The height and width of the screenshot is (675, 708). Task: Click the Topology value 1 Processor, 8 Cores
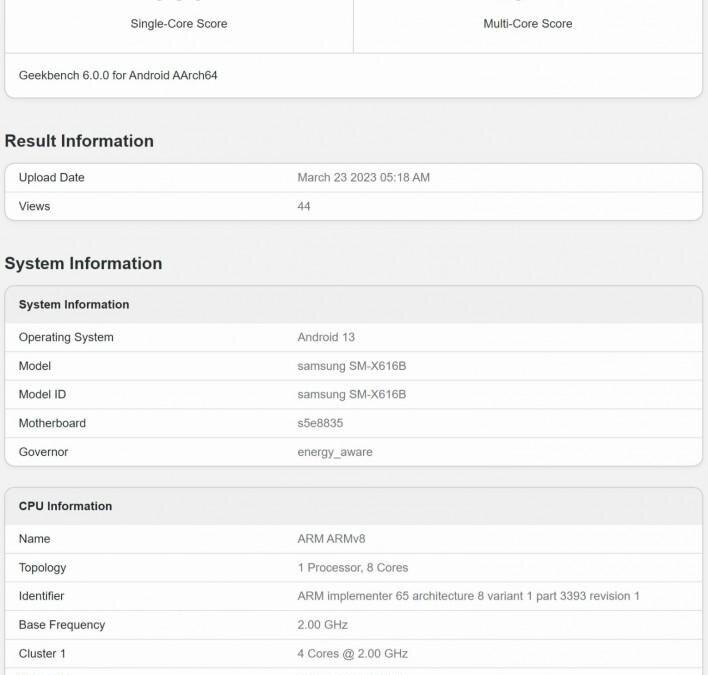pos(353,568)
